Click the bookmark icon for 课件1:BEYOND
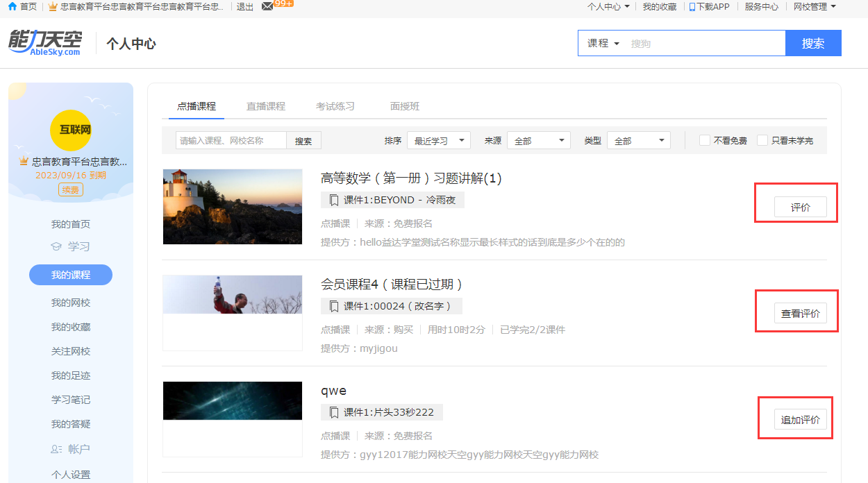 [x=334, y=200]
